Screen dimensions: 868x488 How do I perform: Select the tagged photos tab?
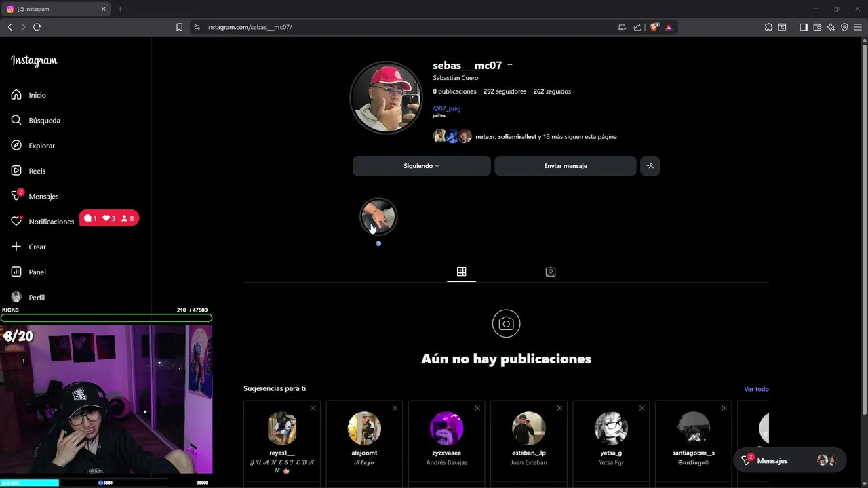(x=551, y=272)
